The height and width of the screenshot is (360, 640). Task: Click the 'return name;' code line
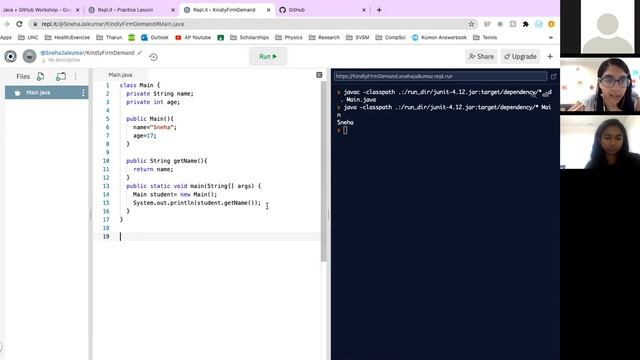point(153,169)
